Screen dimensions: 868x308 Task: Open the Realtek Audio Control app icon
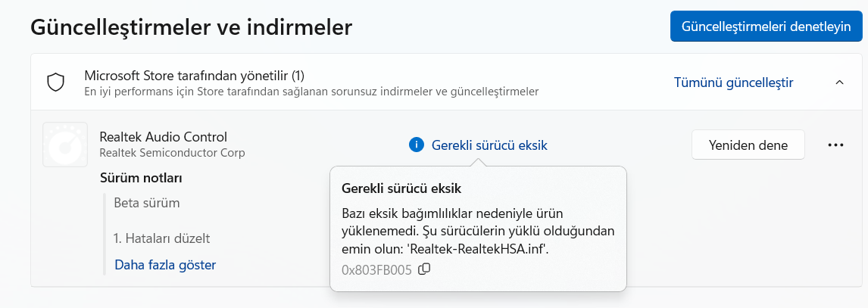click(x=65, y=145)
